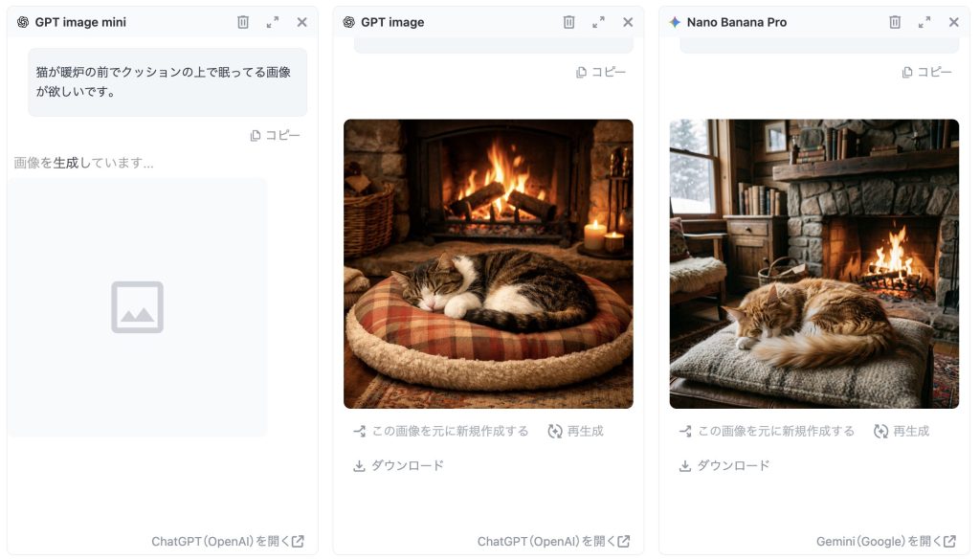Download the Nano Banana Pro cat picture
This screenshot has width=980, height=560.
(x=724, y=465)
